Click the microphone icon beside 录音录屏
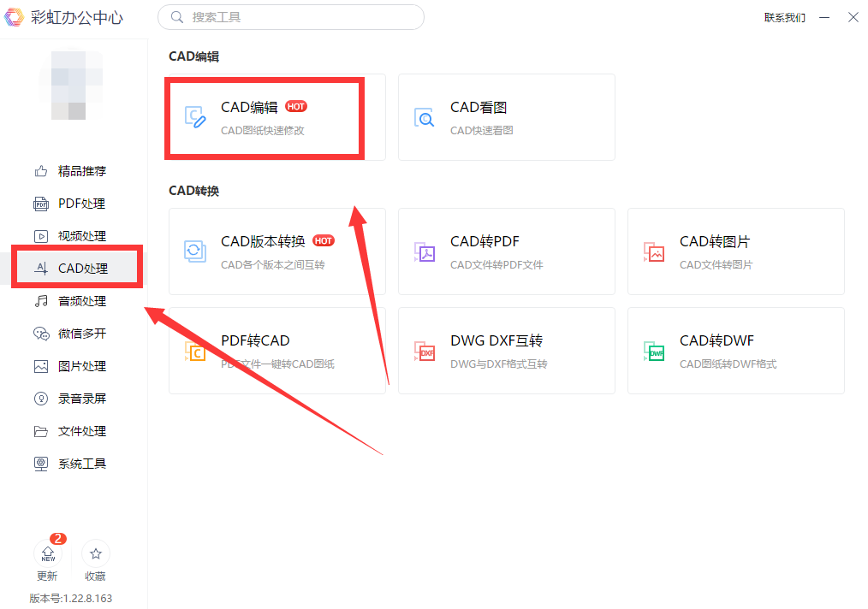This screenshot has height=609, width=868. 41,399
